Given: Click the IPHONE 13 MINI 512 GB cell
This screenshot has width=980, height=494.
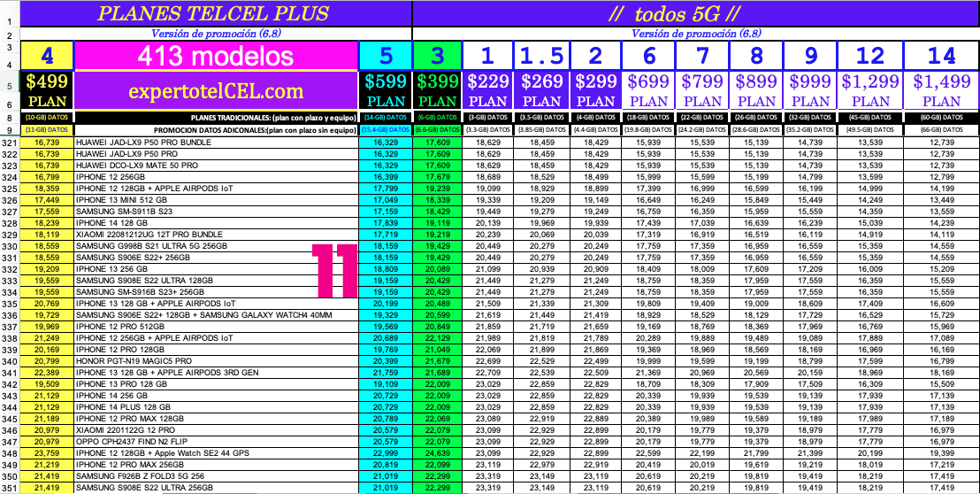Looking at the screenshot, I should 216,200.
